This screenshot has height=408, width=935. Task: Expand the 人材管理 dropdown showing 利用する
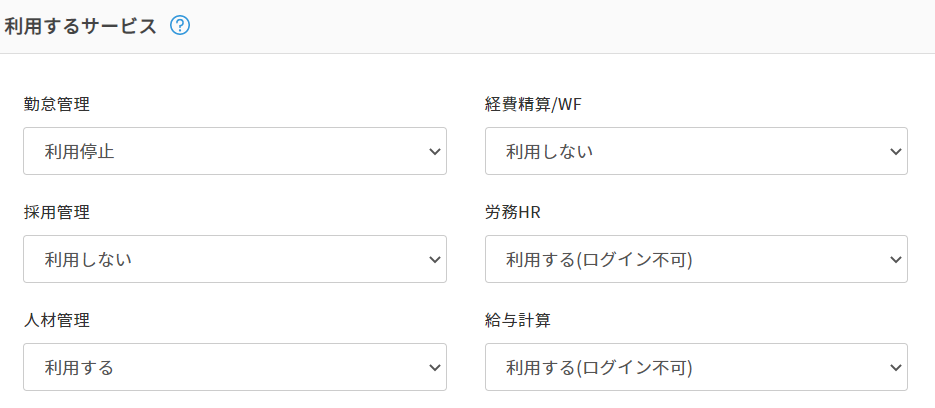pyautogui.click(x=234, y=367)
